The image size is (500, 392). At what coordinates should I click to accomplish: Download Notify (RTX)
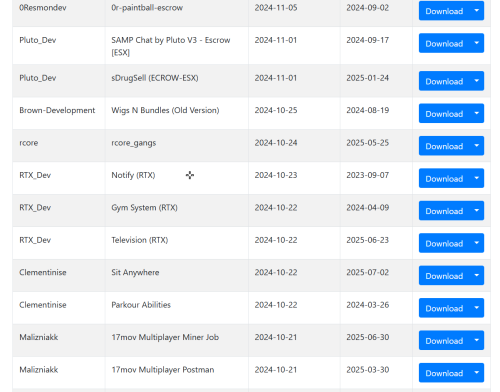click(444, 178)
